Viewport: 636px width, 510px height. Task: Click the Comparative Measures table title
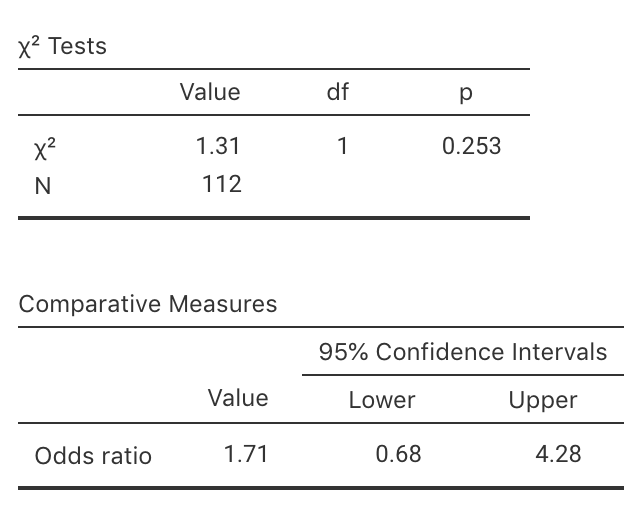click(x=148, y=304)
